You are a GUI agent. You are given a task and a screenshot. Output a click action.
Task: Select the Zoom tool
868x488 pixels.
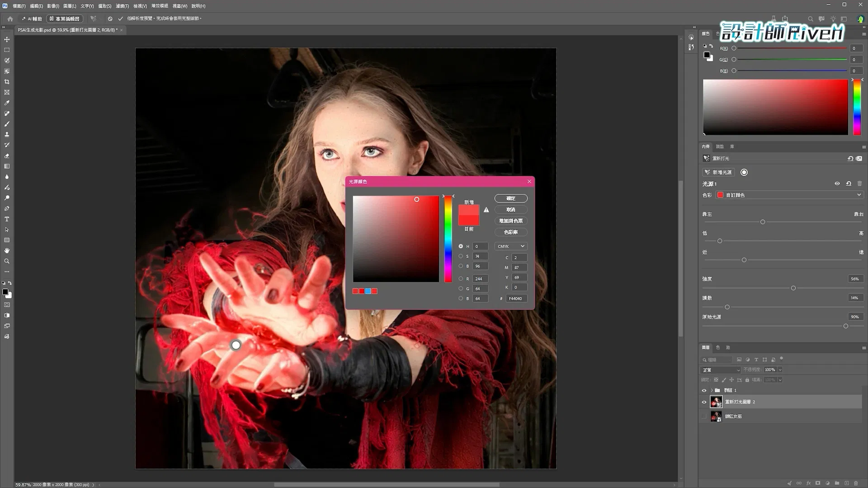[x=7, y=261]
